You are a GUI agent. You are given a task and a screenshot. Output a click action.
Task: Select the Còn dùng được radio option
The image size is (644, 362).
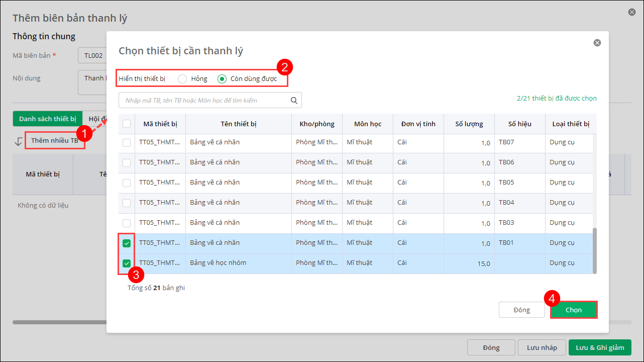point(222,79)
